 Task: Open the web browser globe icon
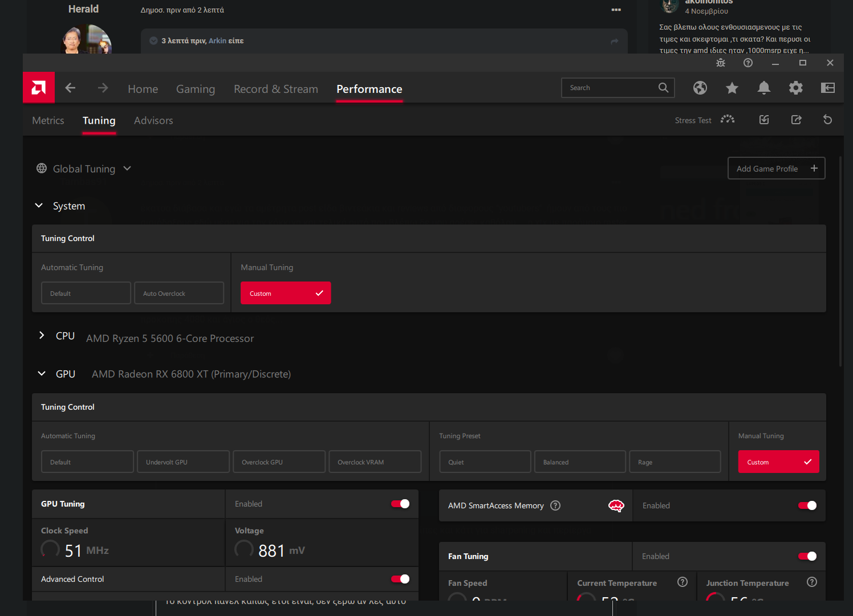700,88
